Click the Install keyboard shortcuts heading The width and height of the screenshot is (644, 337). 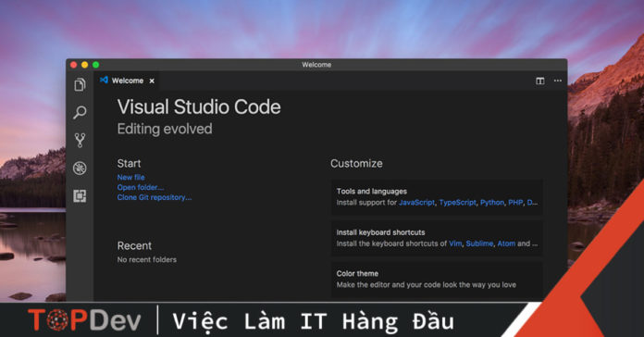point(380,232)
